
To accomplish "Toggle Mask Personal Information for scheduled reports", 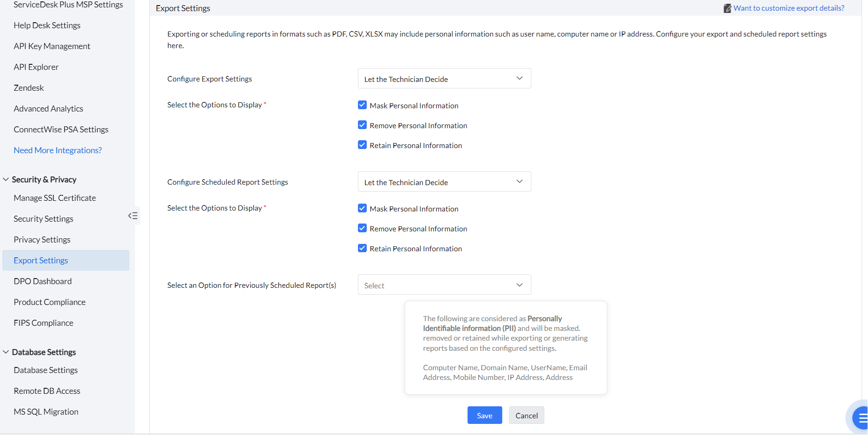I will (x=362, y=208).
